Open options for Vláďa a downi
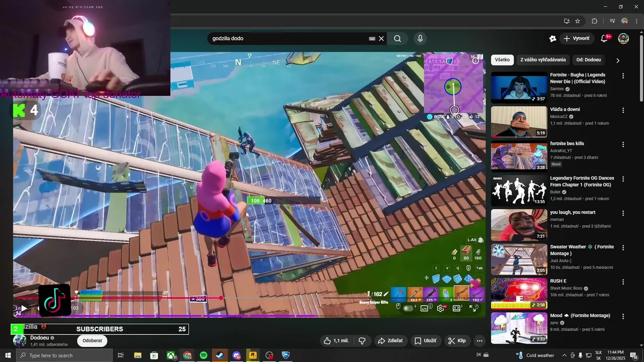This screenshot has width=644, height=362. (x=623, y=110)
